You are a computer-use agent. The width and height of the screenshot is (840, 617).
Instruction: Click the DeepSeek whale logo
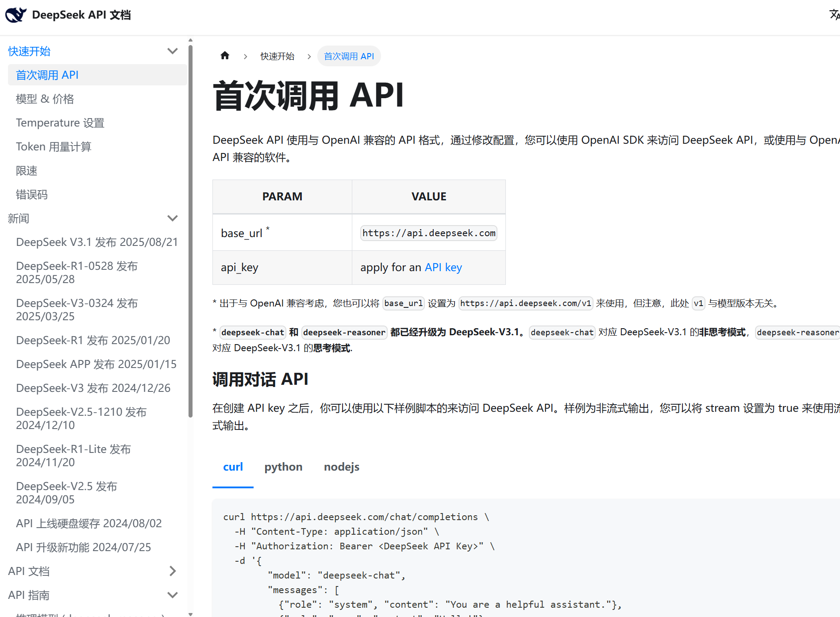pyautogui.click(x=16, y=15)
